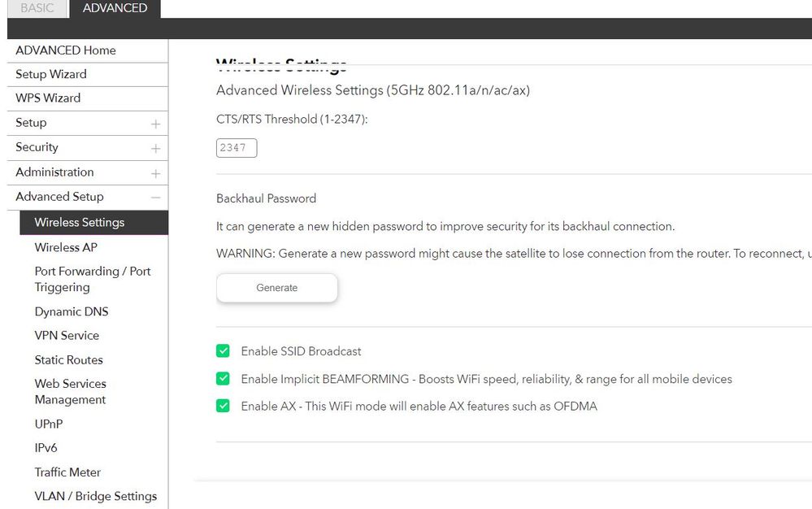
Task: Open ADVANCED Home in sidebar
Action: 66,50
